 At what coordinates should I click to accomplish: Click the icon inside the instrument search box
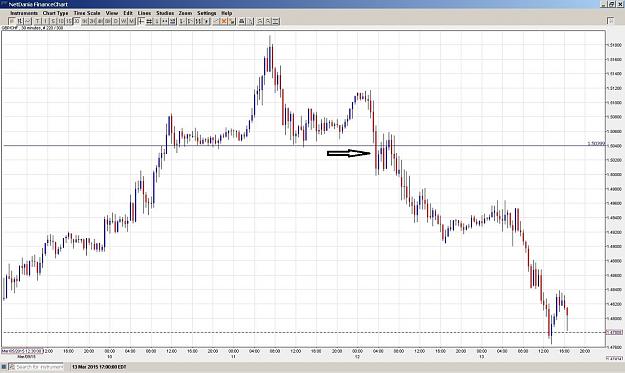click(x=12, y=367)
